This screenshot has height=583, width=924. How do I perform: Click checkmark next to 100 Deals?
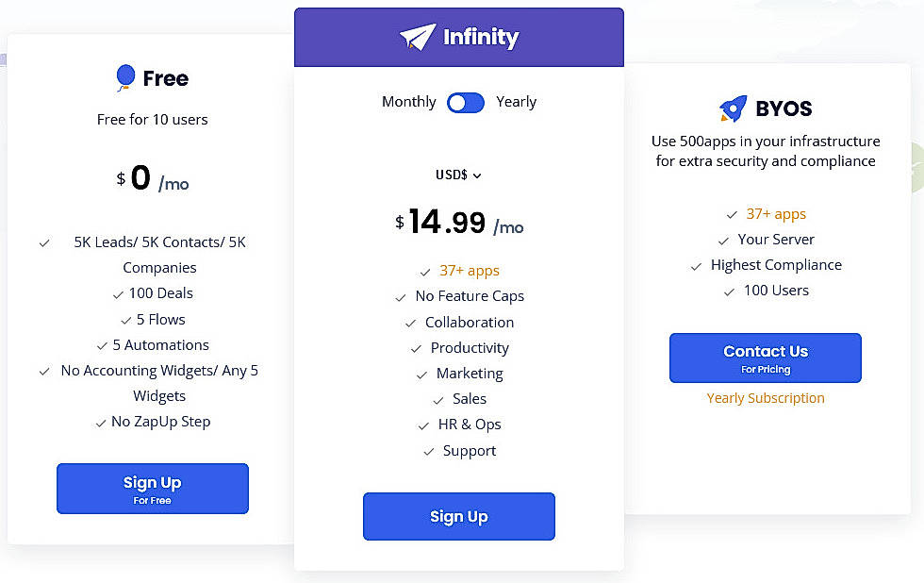tap(118, 294)
